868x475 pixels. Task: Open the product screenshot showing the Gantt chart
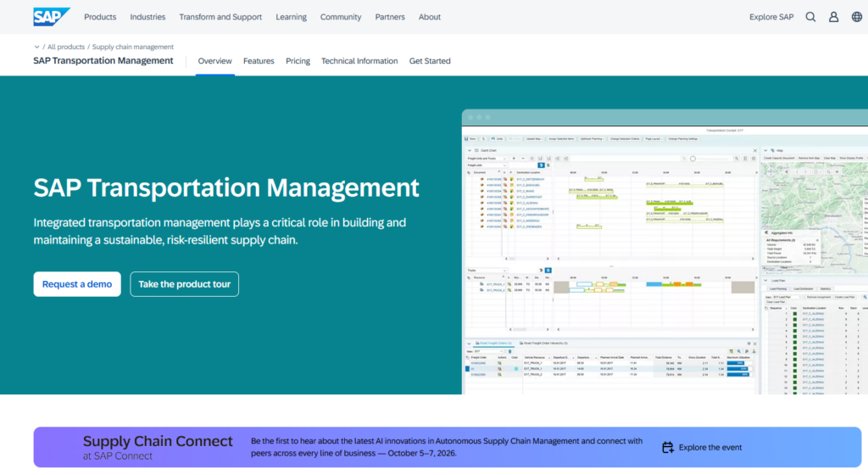[665, 252]
